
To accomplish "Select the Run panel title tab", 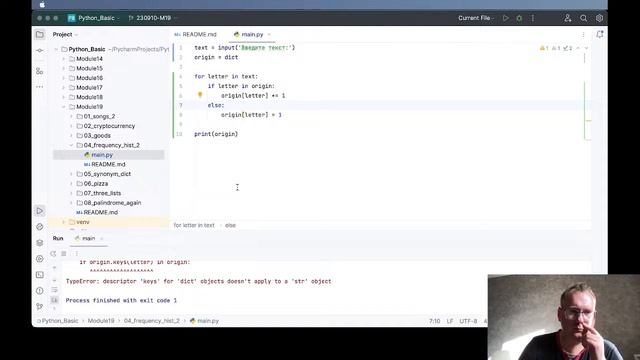I will (x=58, y=238).
